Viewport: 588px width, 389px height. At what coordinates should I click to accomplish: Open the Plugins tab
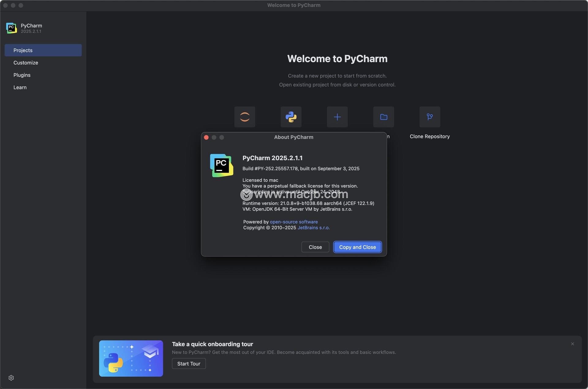[22, 75]
